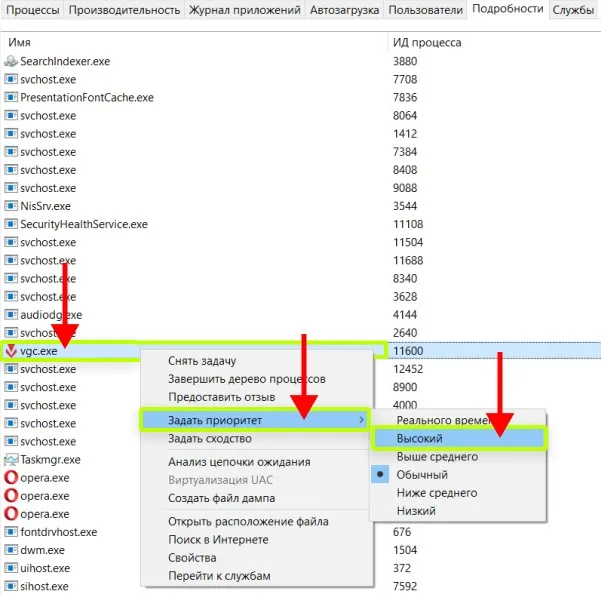Click the svchost.exe icon for PID 8340
Screen dimensions: 601x596
click(11, 278)
